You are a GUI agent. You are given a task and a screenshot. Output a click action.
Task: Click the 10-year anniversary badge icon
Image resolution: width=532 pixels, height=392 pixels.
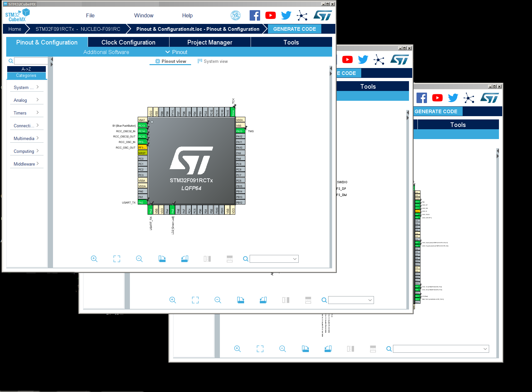236,15
